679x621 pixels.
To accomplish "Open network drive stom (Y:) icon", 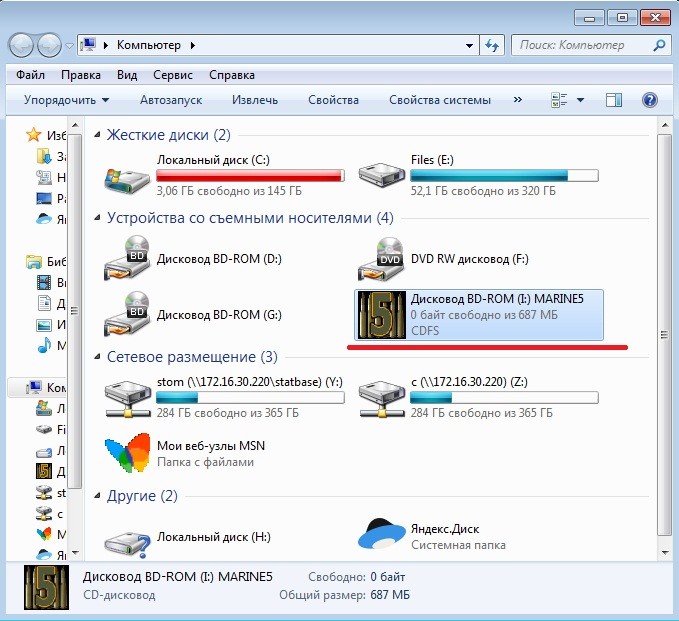I will click(127, 399).
